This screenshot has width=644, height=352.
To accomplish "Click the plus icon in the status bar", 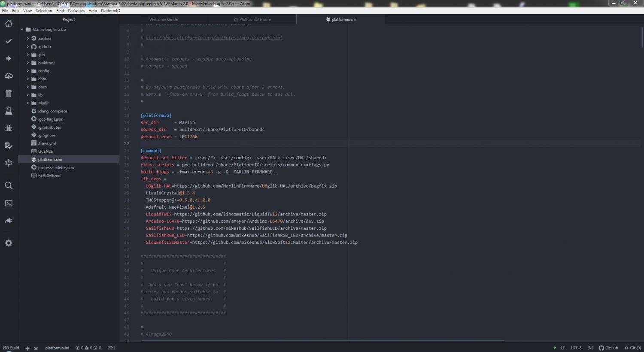I will click(x=27, y=348).
